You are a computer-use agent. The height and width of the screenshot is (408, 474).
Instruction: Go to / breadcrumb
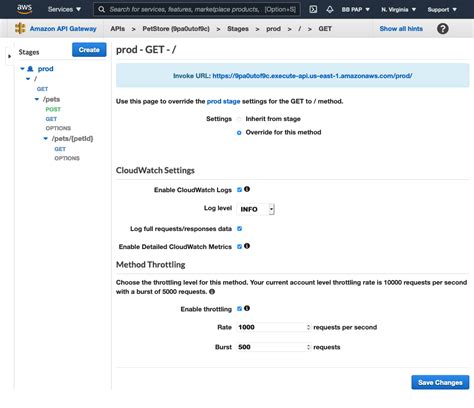pyautogui.click(x=300, y=29)
